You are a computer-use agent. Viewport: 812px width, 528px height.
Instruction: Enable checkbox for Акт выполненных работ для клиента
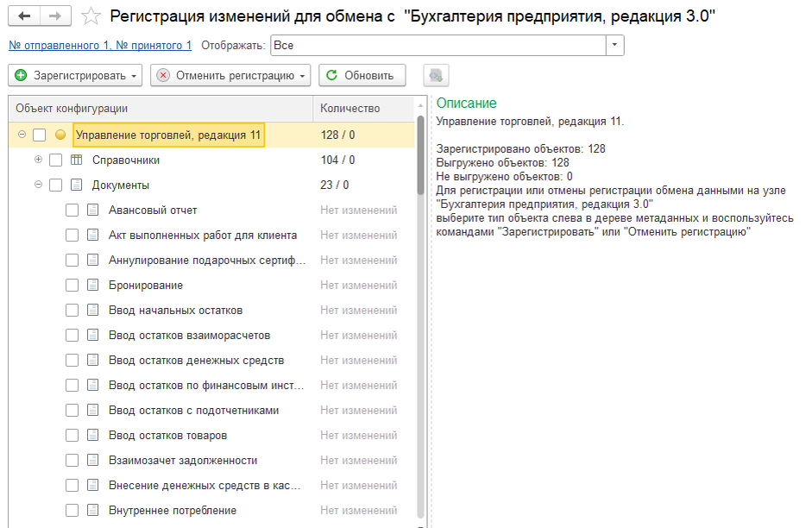click(x=72, y=235)
